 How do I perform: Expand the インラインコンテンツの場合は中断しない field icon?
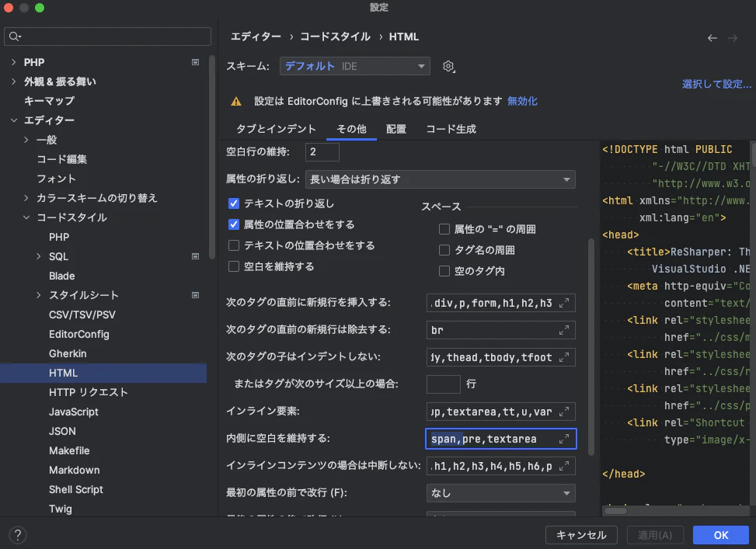coord(563,467)
